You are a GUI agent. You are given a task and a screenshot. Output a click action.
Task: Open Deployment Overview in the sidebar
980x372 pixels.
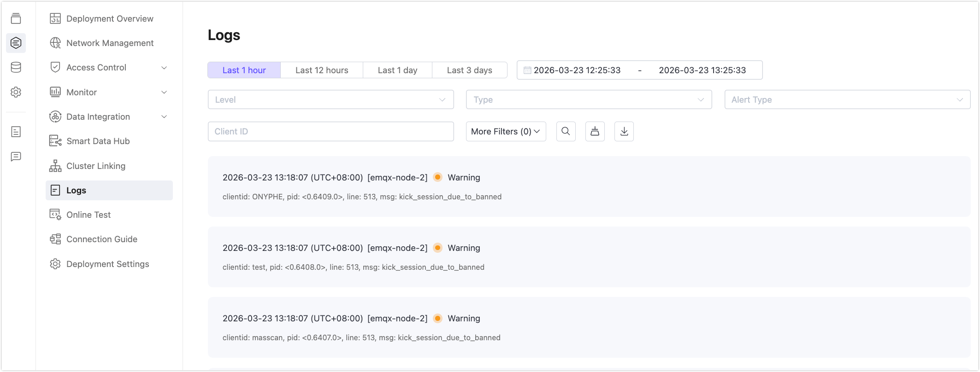[109, 18]
